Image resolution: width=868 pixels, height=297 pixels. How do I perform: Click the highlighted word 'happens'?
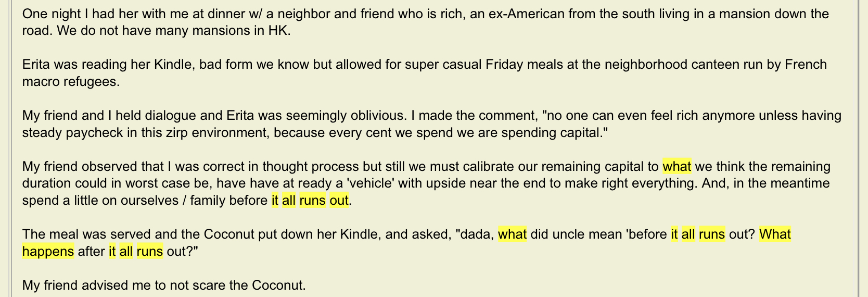point(48,251)
